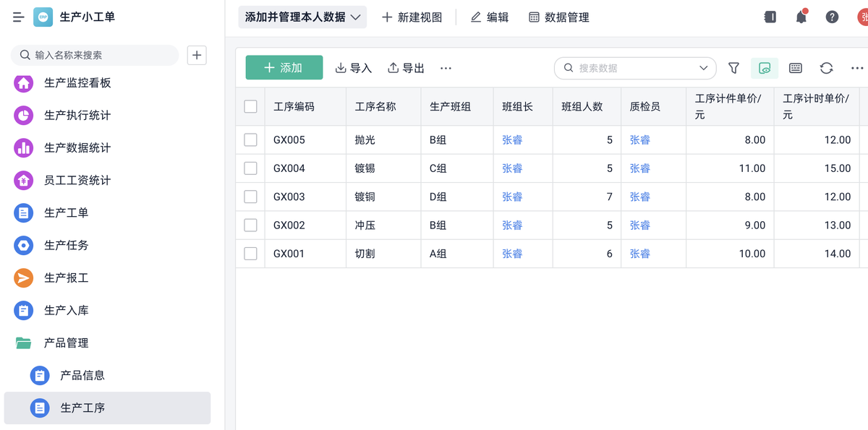Open the notifications bell
This screenshot has width=868, height=430.
click(x=801, y=17)
